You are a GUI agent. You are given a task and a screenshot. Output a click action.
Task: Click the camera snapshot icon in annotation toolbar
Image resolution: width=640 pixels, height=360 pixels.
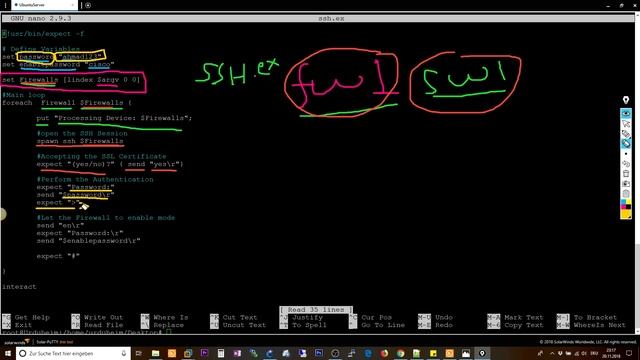626,184
